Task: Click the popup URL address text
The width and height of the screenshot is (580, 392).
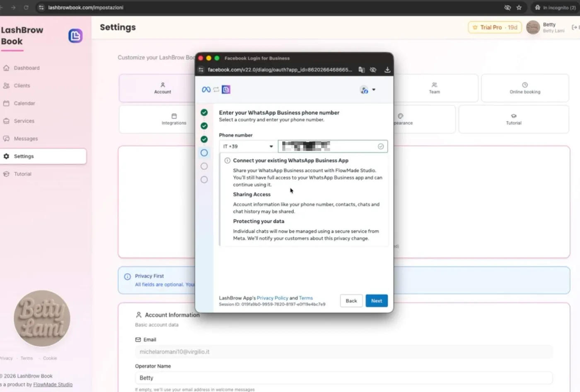Action: point(280,70)
